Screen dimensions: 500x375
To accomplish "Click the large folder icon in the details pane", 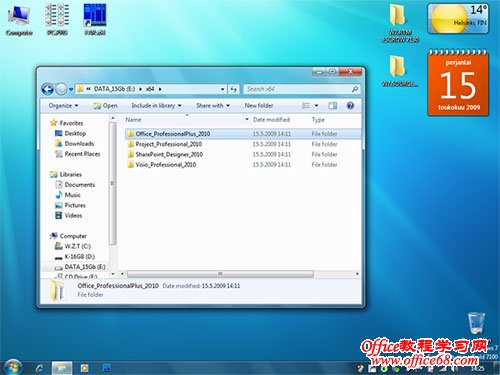I will pyautogui.click(x=57, y=290).
